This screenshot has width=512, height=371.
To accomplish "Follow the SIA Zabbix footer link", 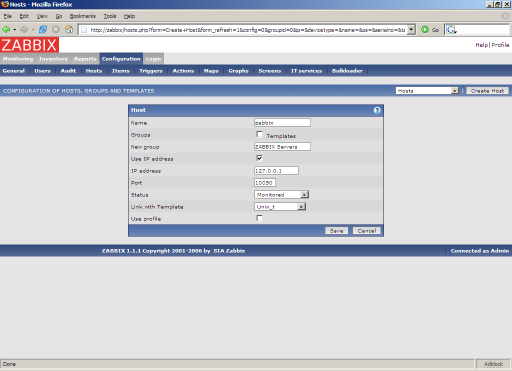I will 229,251.
